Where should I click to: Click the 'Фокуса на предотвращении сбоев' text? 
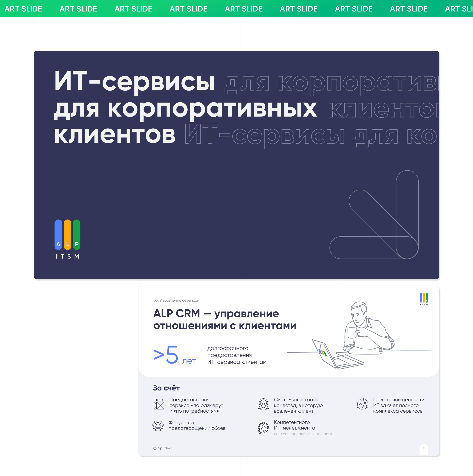[197, 425]
